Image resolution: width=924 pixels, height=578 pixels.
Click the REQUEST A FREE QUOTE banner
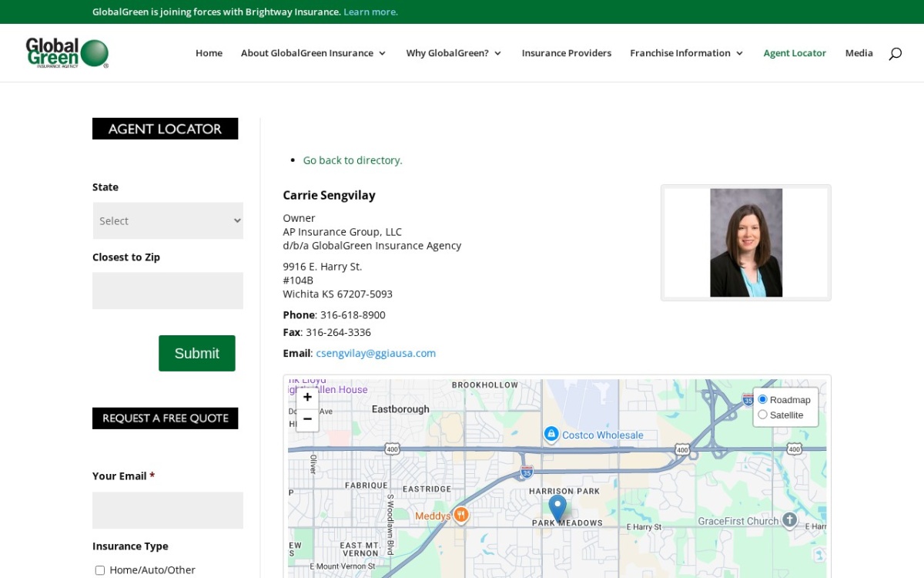click(x=165, y=418)
